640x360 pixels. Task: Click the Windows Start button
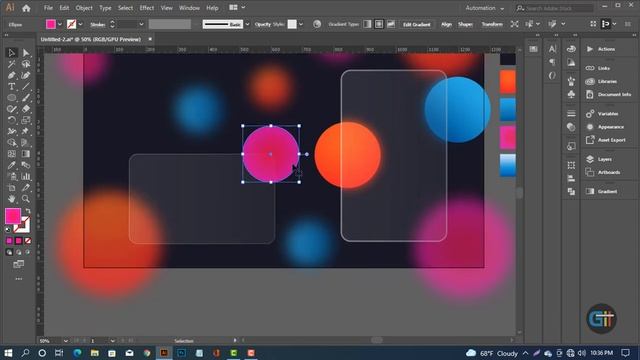tap(8, 353)
